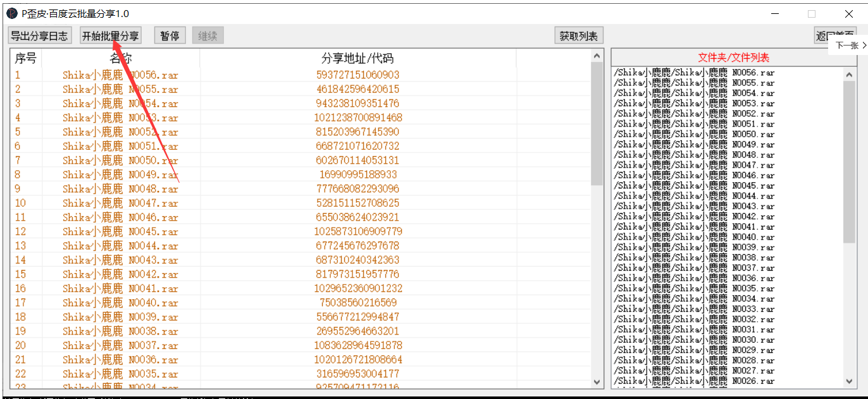Select file list entry ending NO038.rar
Screen dimensions: 868x399
[x=694, y=257]
